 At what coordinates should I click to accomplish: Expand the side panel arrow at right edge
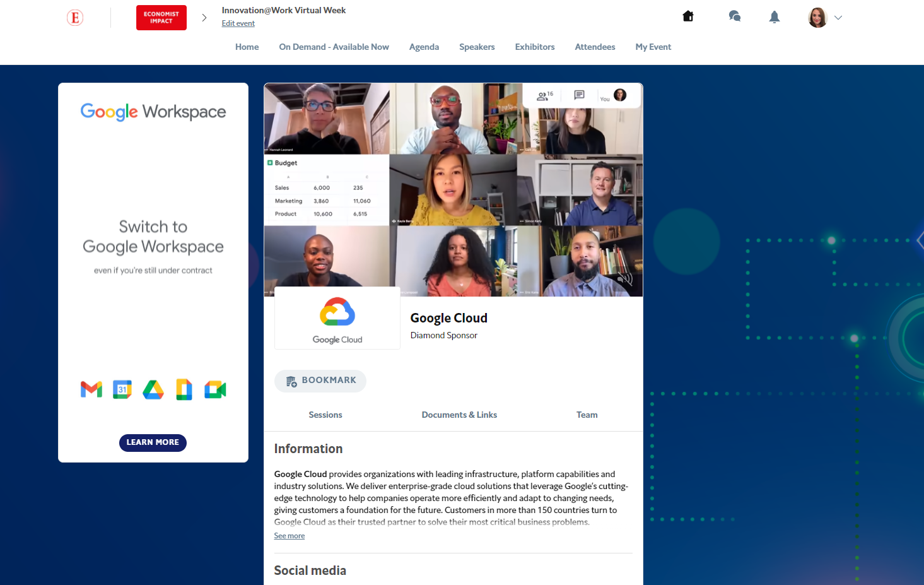point(920,240)
